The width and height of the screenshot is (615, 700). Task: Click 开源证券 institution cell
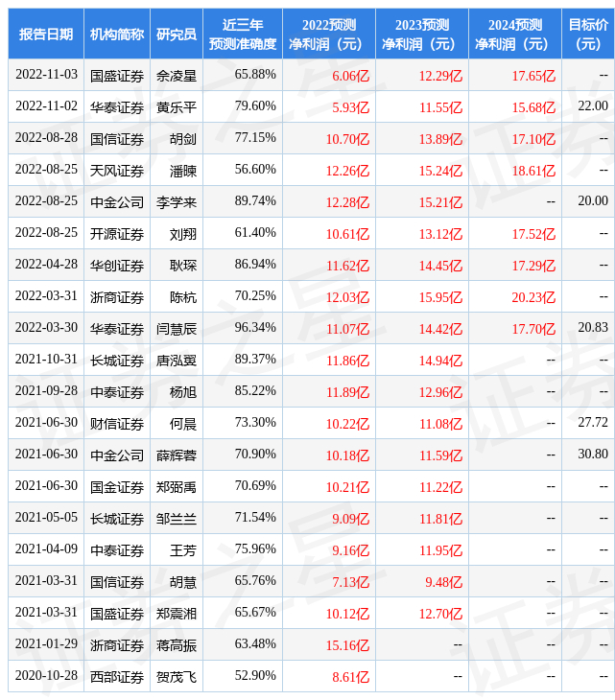117,234
